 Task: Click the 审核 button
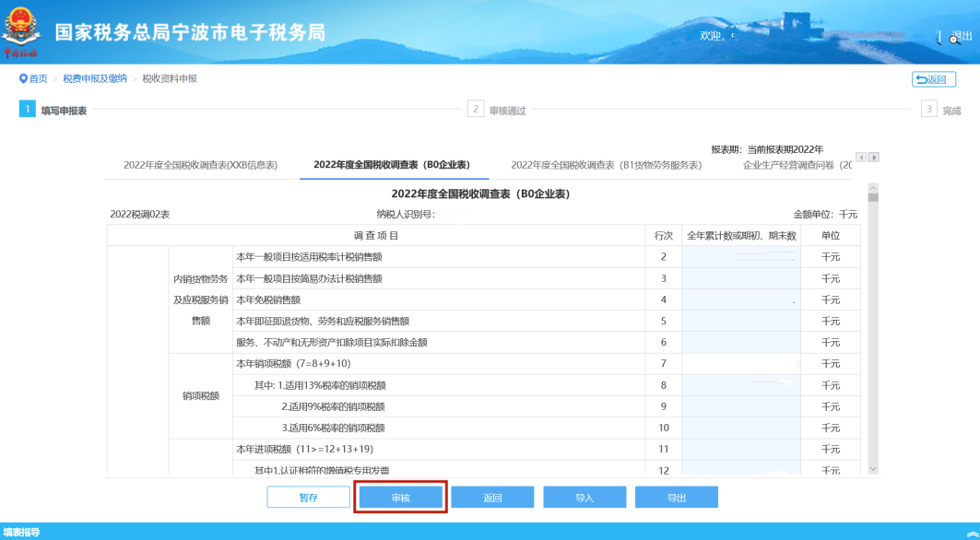pos(401,498)
